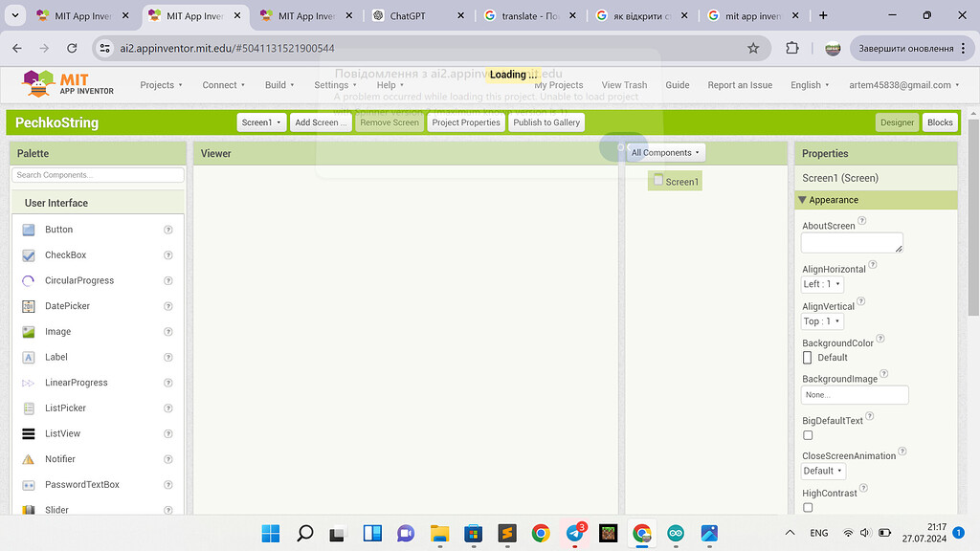Screen dimensions: 980x551
Task: Open the CloseScreenAnimation Default dropdown
Action: tap(823, 471)
